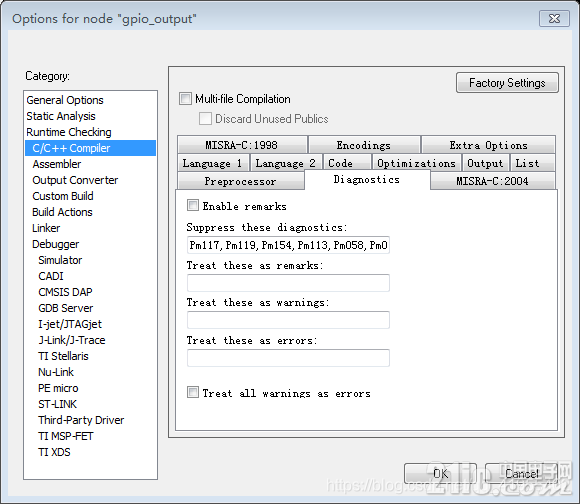The height and width of the screenshot is (504, 580).
Task: Open the Code tab
Action: (x=347, y=163)
